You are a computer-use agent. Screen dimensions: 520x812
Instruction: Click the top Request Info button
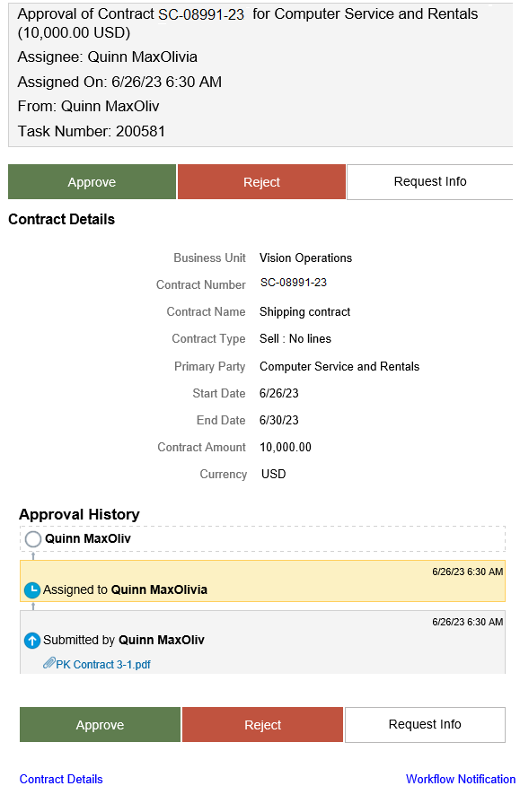point(430,182)
